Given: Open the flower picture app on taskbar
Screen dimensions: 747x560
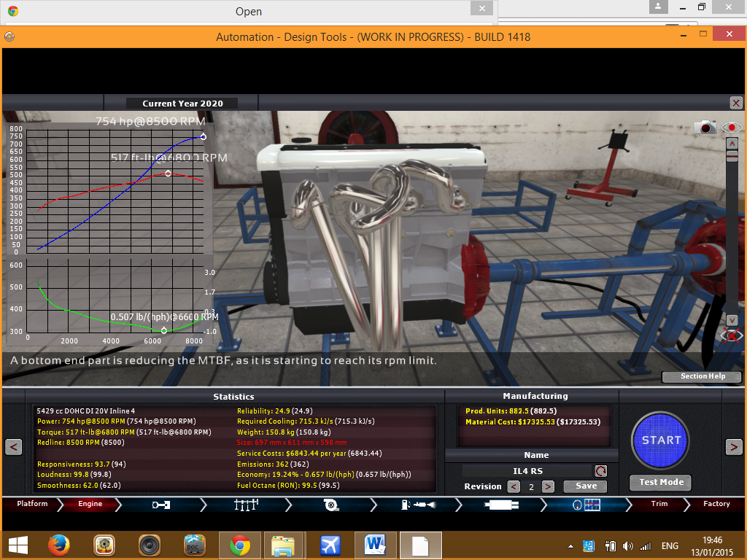Looking at the screenshot, I should coord(104,545).
